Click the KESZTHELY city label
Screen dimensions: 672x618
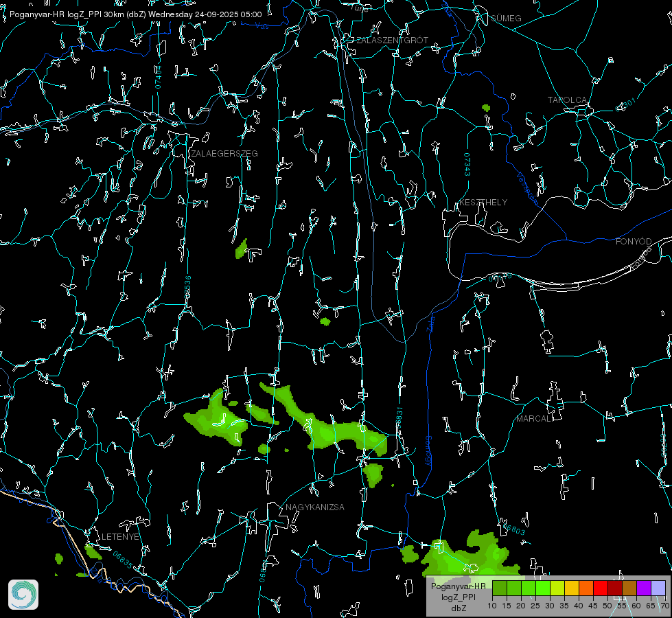[483, 202]
